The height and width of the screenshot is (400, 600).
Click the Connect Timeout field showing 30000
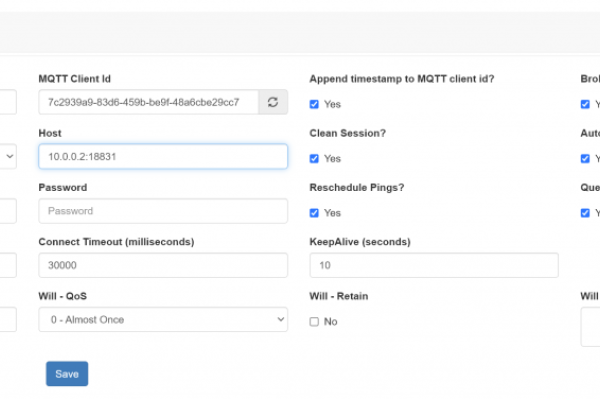point(162,265)
